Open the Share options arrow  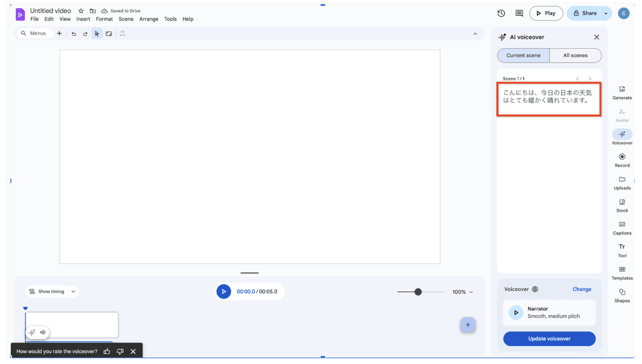606,13
